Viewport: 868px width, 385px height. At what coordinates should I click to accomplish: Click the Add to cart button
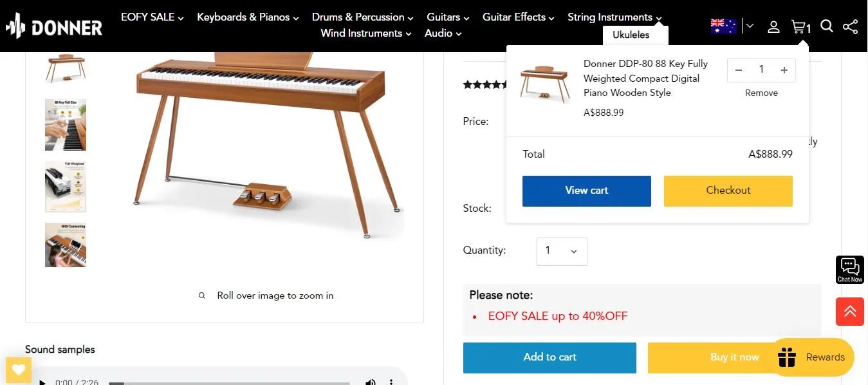(549, 357)
